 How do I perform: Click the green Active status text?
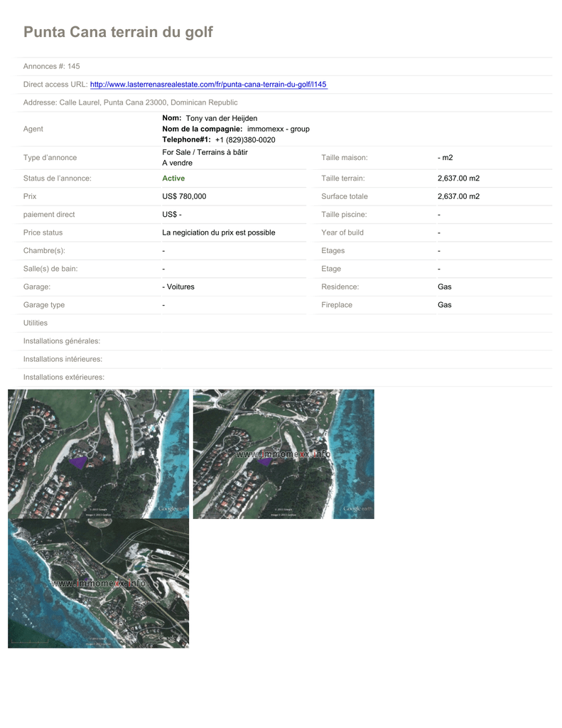(x=173, y=178)
